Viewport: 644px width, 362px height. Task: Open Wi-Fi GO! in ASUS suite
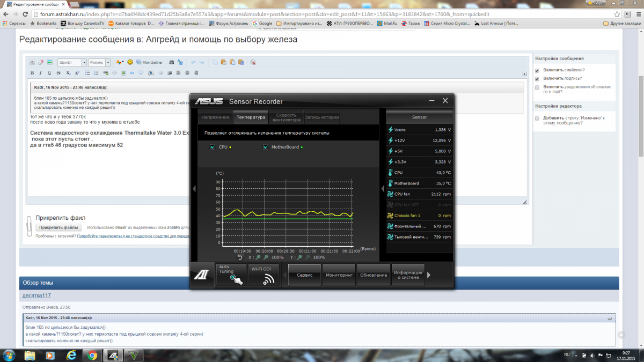pos(264,275)
